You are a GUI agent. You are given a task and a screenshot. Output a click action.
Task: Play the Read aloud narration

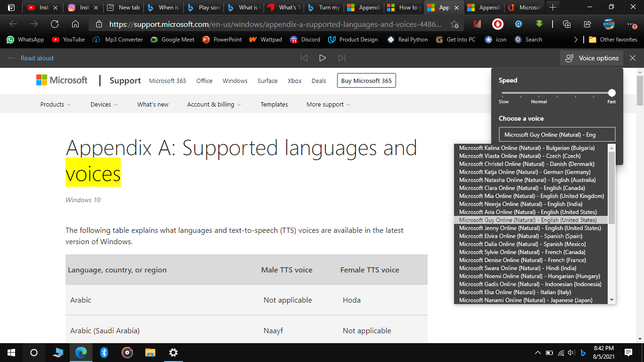coord(322,58)
